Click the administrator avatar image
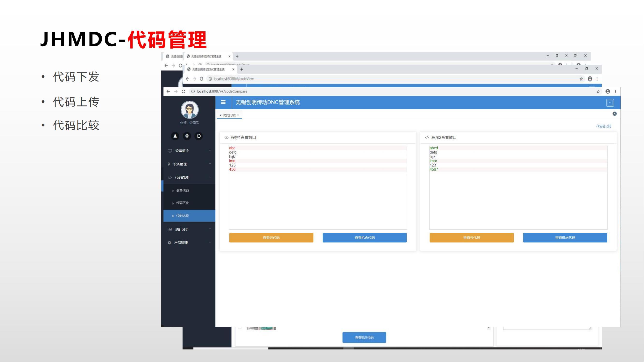The image size is (644, 362). click(x=190, y=110)
